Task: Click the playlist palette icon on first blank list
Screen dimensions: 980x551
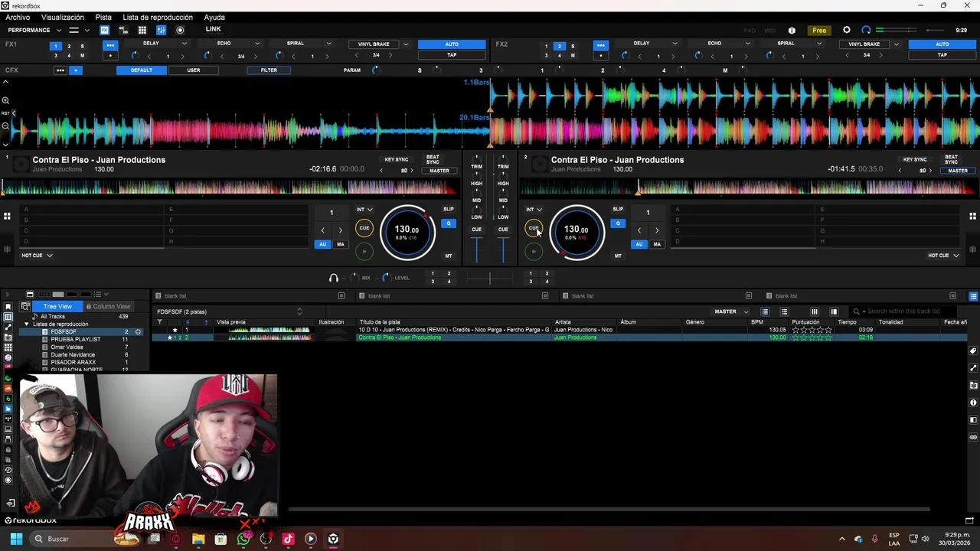Action: pyautogui.click(x=341, y=296)
